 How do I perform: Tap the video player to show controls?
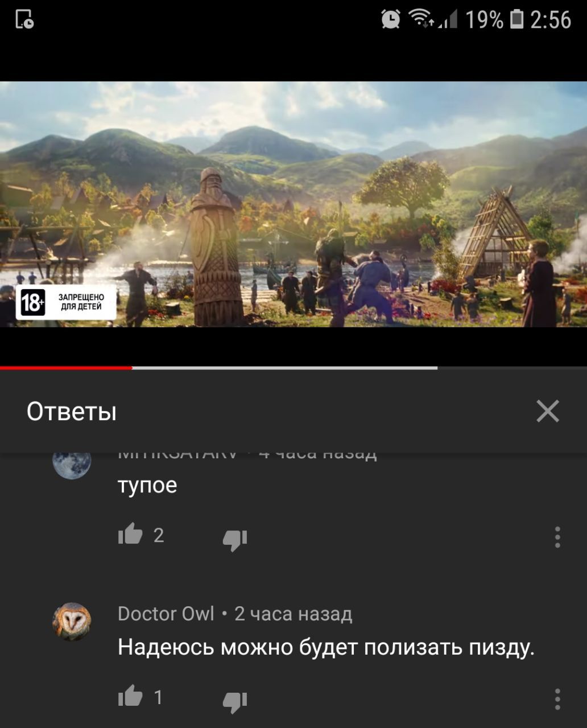pos(293,204)
